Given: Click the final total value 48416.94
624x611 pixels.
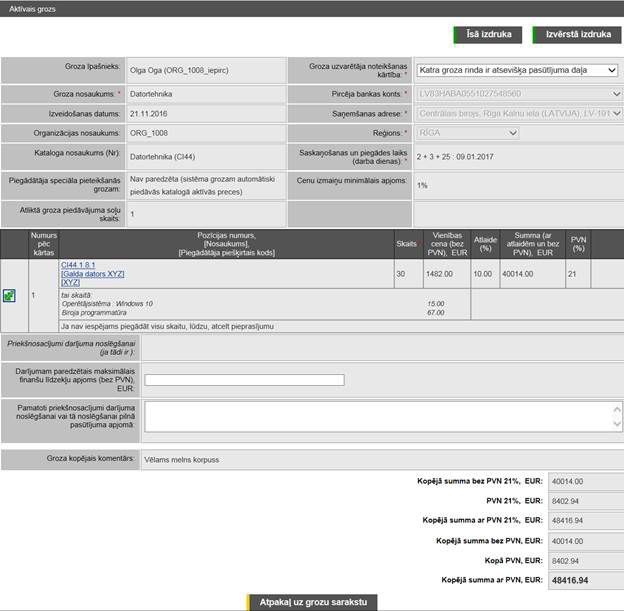Looking at the screenshot, I should (568, 580).
